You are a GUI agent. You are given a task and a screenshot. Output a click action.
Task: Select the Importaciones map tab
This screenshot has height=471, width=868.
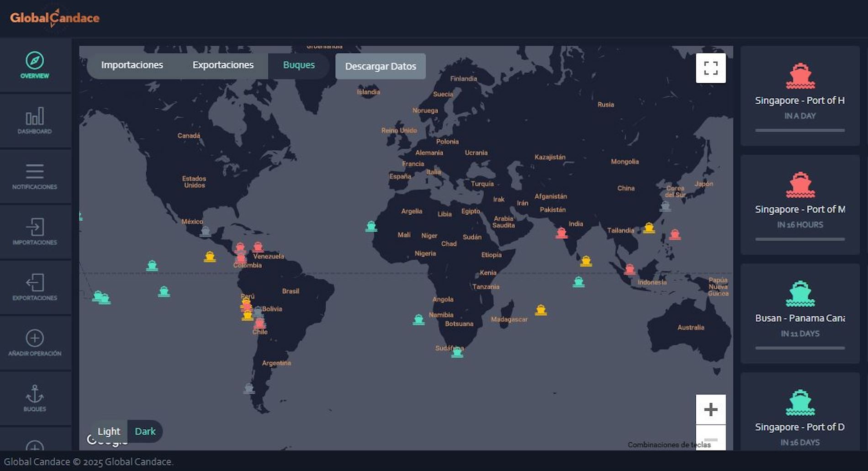pos(132,65)
